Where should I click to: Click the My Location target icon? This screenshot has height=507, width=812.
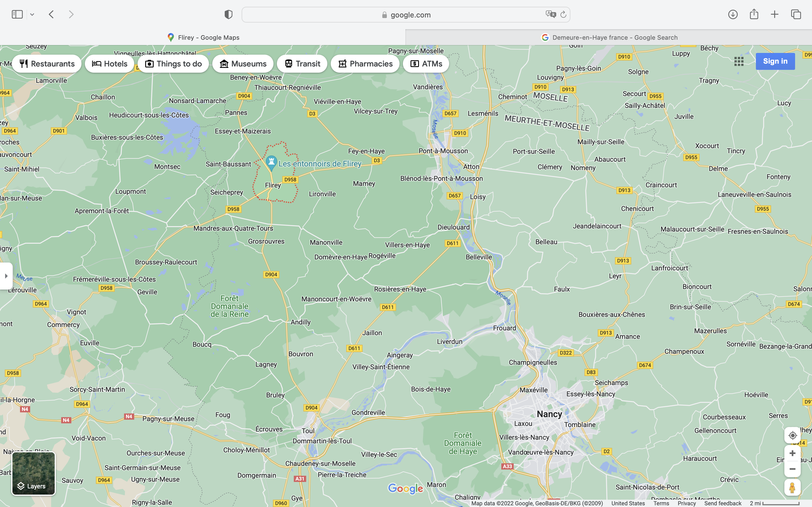coord(792,435)
